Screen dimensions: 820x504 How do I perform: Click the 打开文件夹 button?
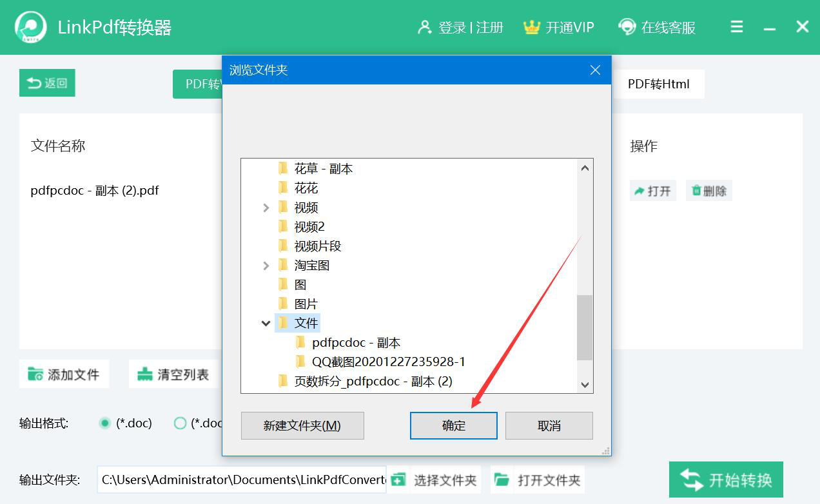[538, 480]
